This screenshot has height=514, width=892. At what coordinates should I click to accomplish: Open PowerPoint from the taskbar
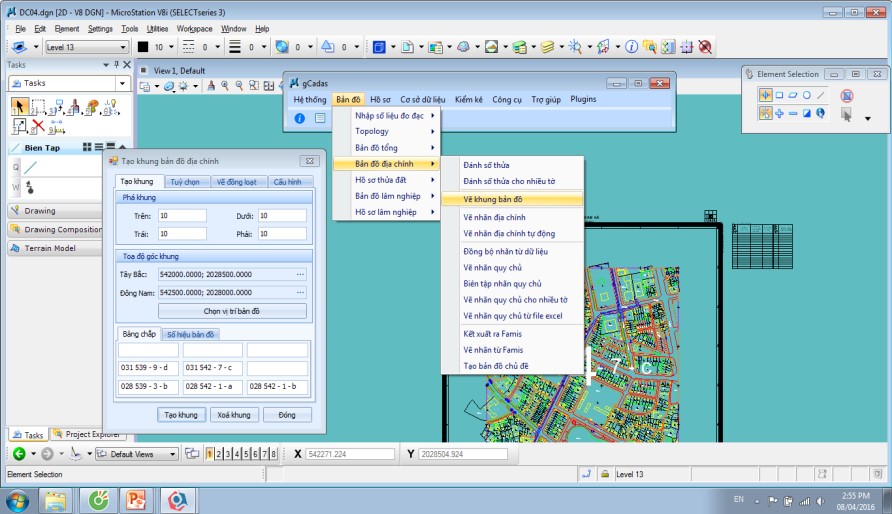[x=137, y=499]
